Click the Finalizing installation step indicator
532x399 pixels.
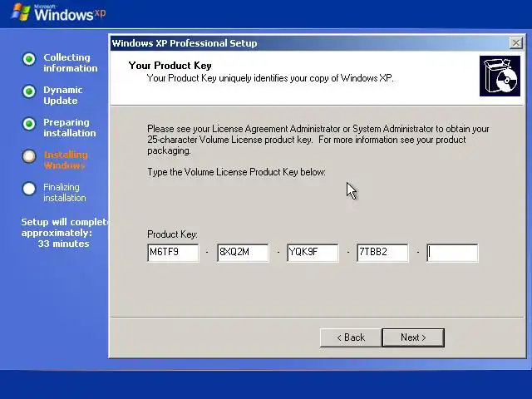point(29,189)
